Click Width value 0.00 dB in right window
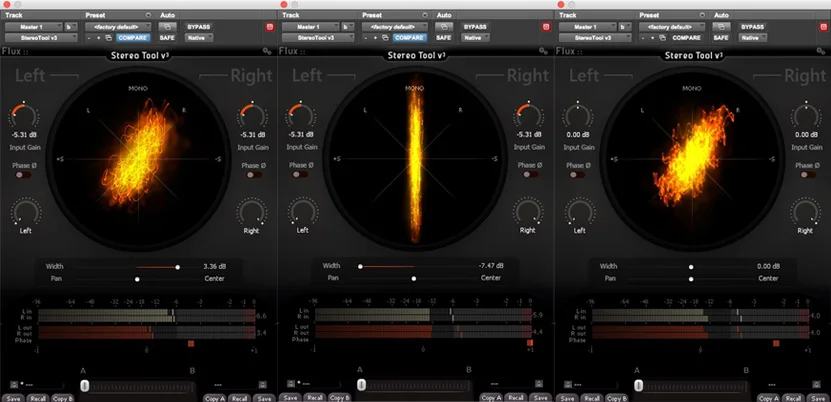 [x=768, y=266]
